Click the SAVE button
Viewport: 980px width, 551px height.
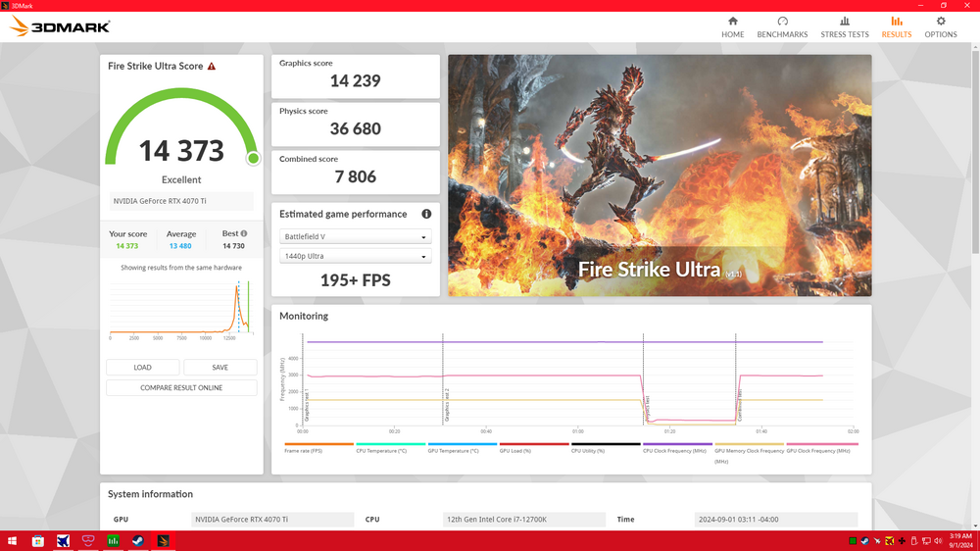[x=220, y=367]
